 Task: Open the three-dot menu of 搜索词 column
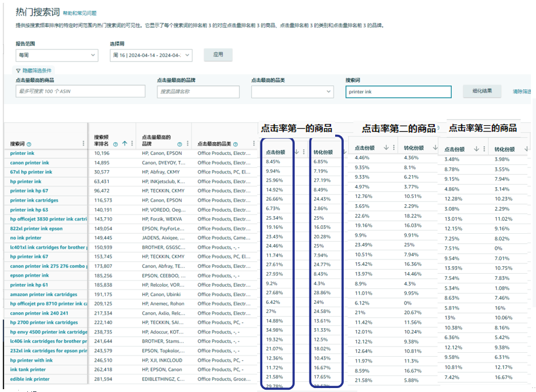84,143
